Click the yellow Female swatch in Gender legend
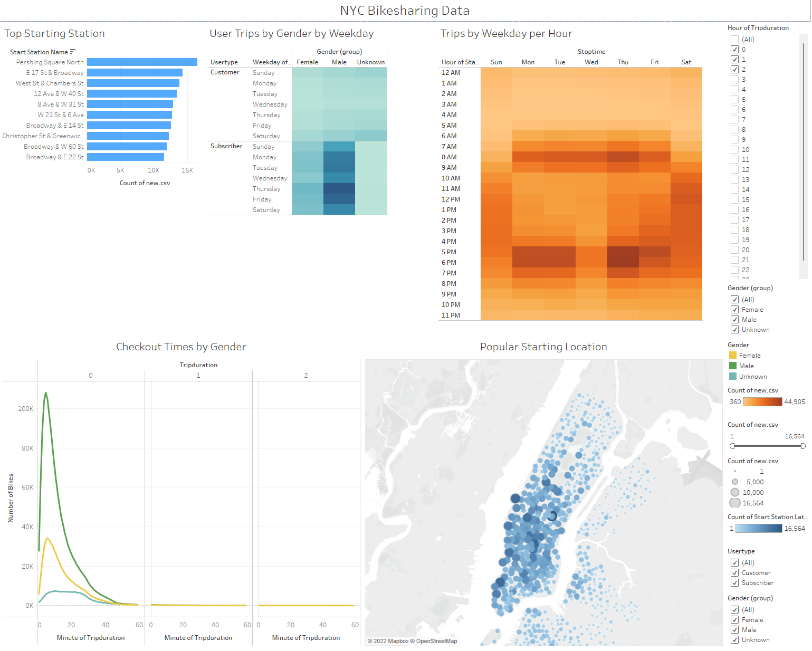The width and height of the screenshot is (812, 651). pos(733,355)
